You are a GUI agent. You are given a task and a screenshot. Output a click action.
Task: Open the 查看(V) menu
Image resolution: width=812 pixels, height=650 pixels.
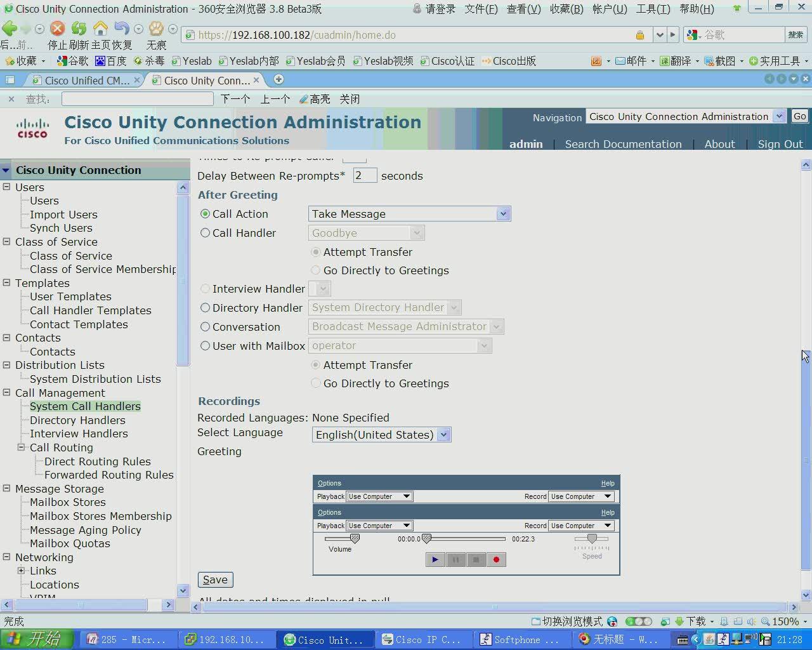(x=524, y=9)
